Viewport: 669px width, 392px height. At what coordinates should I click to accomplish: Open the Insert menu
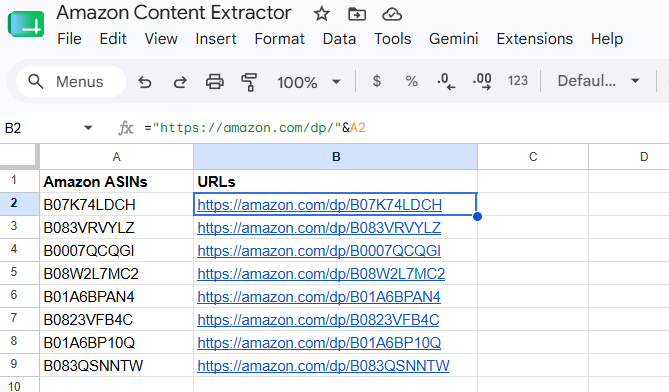click(x=215, y=39)
